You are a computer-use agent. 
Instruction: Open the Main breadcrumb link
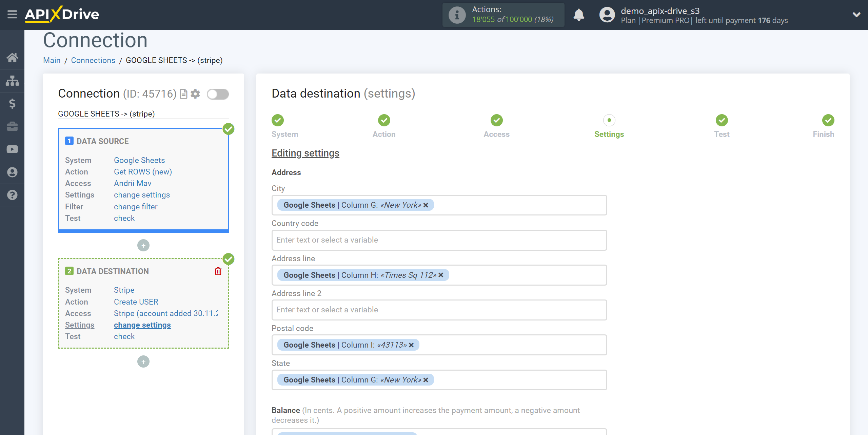pyautogui.click(x=52, y=60)
